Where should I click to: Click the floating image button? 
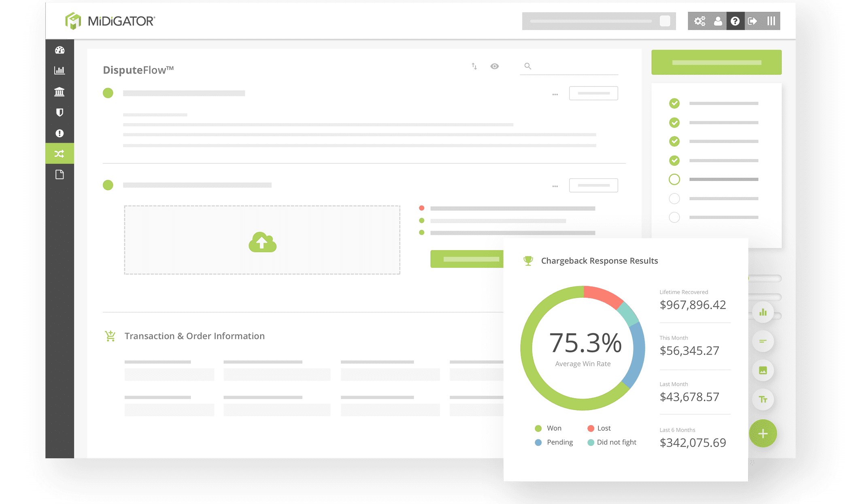763,371
